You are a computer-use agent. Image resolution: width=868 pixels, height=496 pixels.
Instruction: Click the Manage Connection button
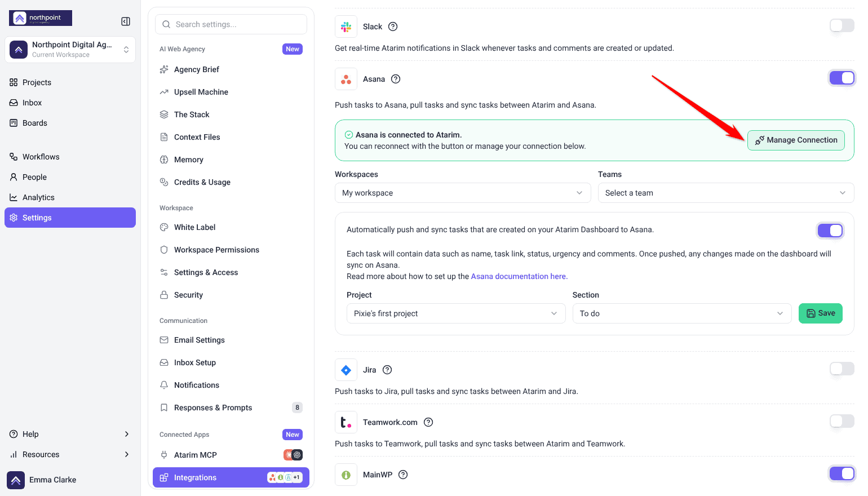coord(796,140)
